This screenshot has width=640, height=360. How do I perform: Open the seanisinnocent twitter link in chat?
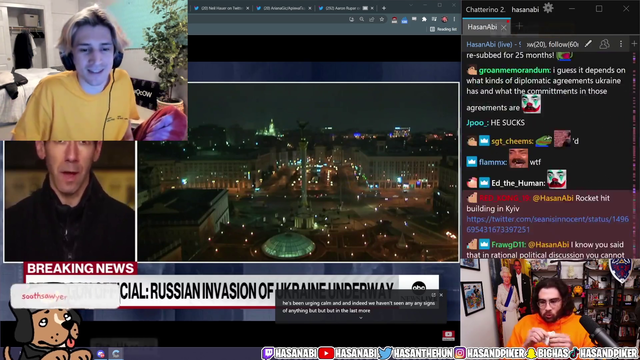click(x=547, y=224)
